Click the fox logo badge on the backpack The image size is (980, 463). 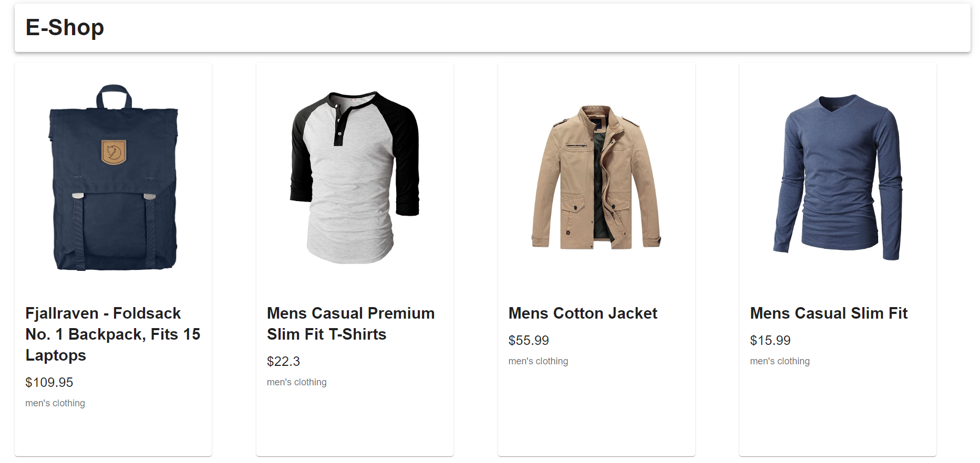click(114, 152)
